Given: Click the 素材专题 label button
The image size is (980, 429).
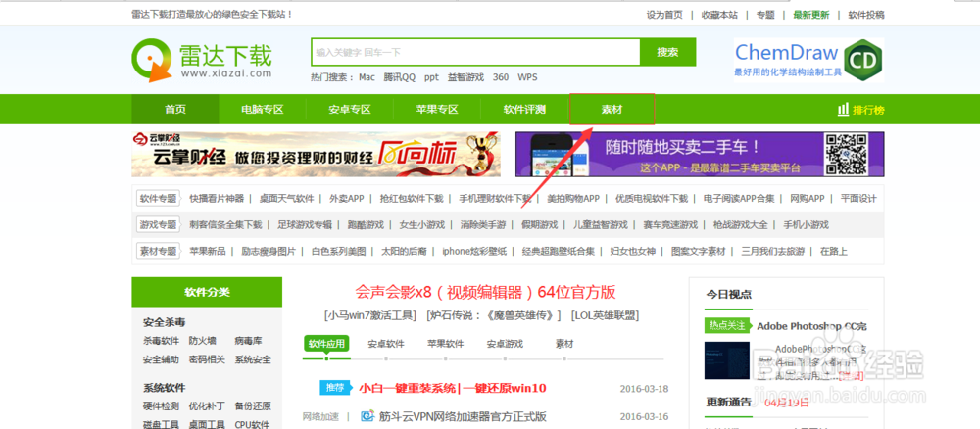Looking at the screenshot, I should coord(158,251).
